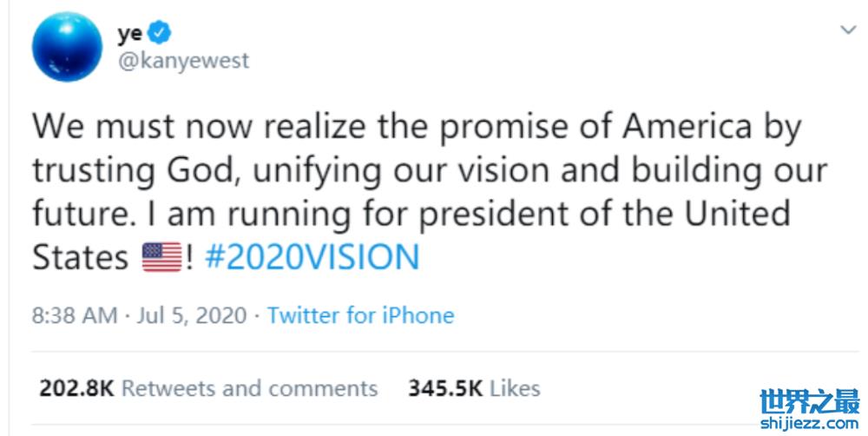The image size is (868, 436).
Task: Click the word States before the flag
Action: tap(81, 257)
